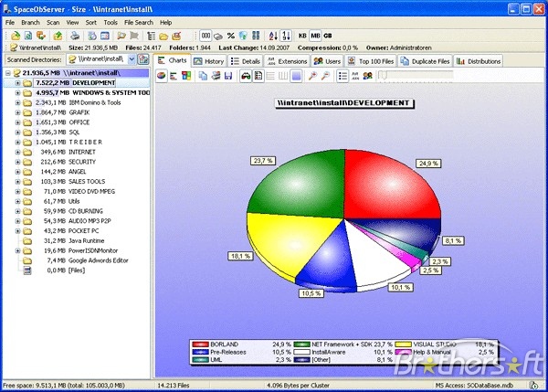Switch to the Extensions tab

tap(287, 61)
